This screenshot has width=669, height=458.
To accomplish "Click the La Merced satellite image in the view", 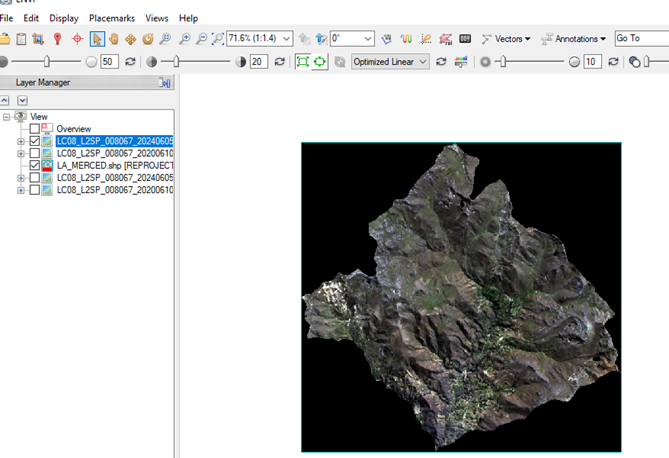I will point(461,298).
